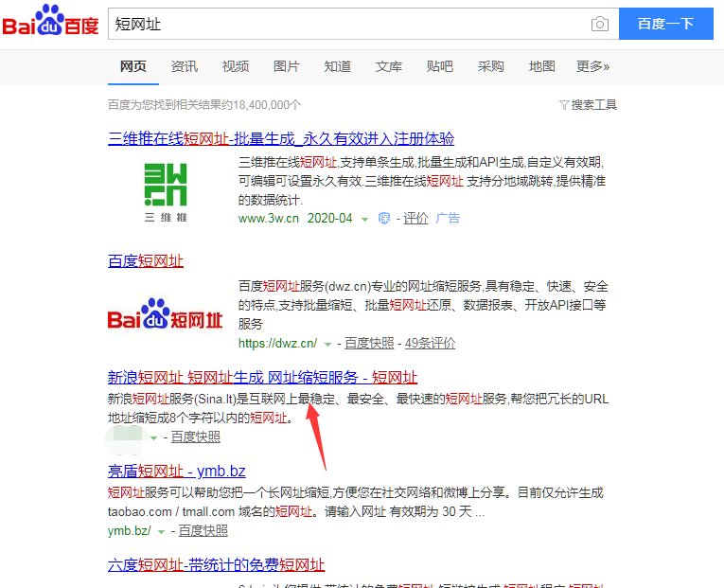The width and height of the screenshot is (724, 588).
Task: Click the 百度一下 search button
Action: tap(665, 24)
